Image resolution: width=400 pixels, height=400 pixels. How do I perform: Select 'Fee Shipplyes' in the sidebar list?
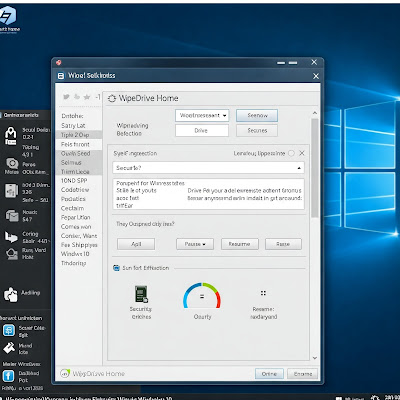(79, 245)
